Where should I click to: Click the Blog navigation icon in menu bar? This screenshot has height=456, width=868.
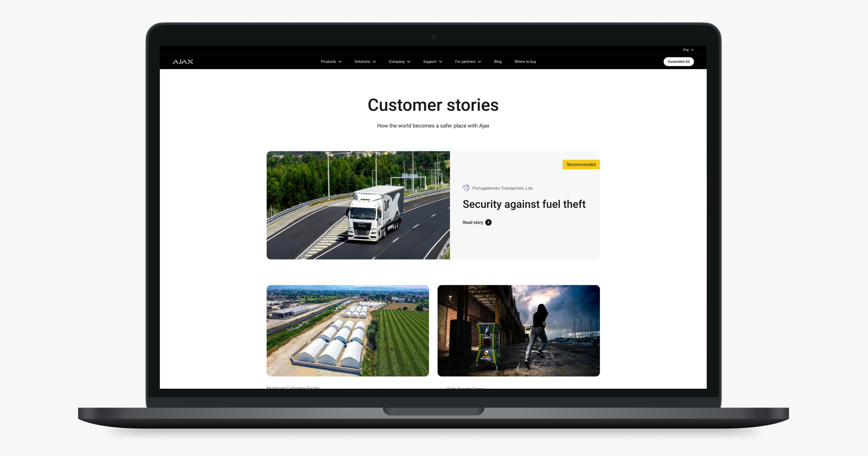click(498, 62)
